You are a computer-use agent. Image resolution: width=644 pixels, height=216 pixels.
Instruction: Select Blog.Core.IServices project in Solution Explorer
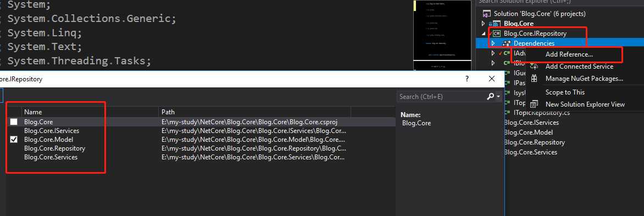531,123
